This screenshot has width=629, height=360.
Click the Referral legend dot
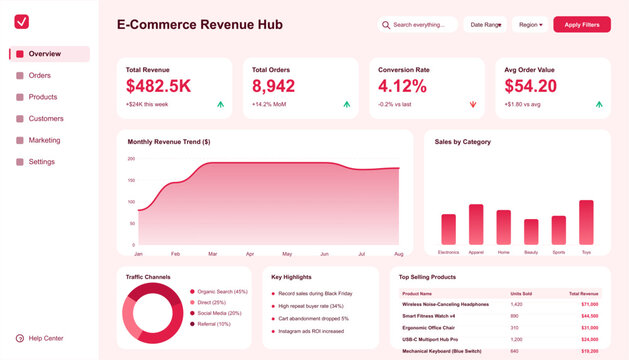point(192,324)
